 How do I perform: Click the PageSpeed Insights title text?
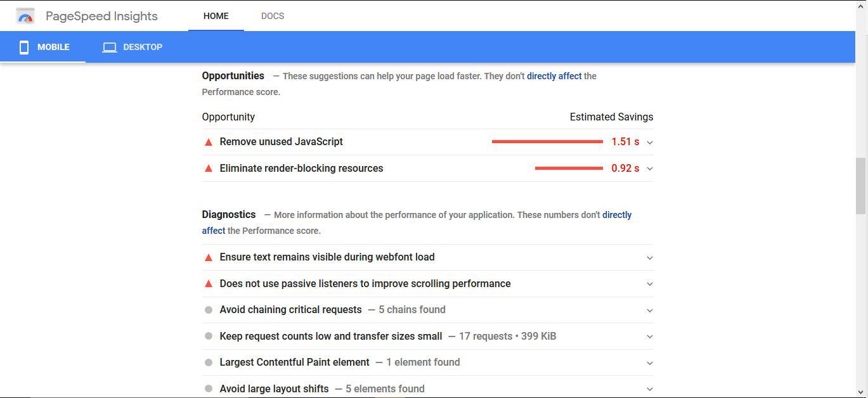101,16
